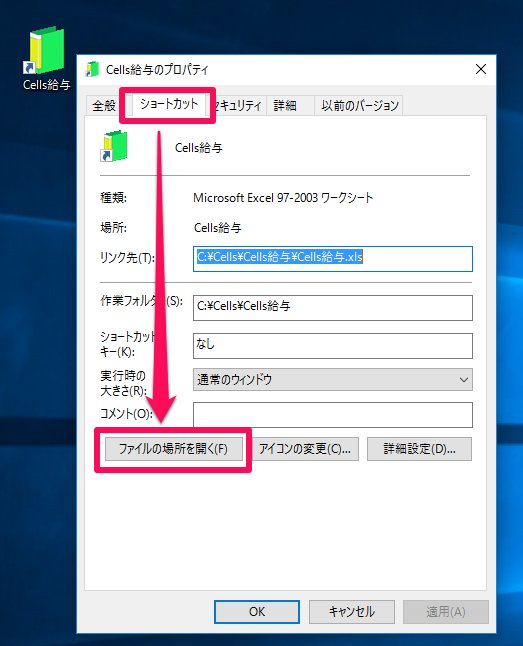Click the 作業フォルダー text field
The height and width of the screenshot is (646, 523).
coord(333,308)
